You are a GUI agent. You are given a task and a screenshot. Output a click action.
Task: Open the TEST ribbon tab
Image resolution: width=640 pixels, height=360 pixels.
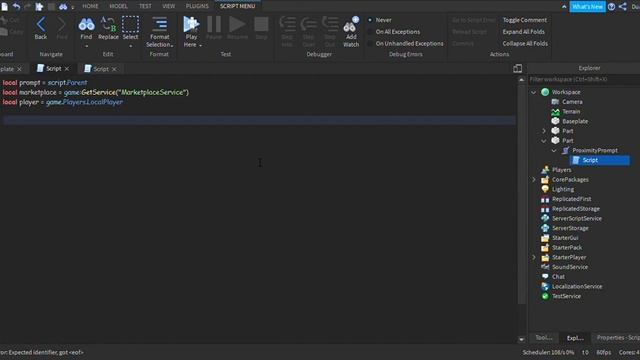[145, 6]
